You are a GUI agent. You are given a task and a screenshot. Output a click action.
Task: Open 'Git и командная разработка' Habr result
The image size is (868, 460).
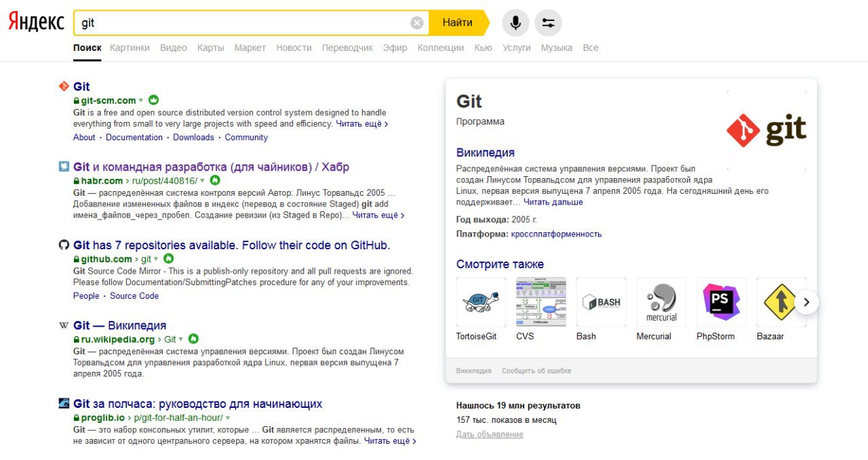(x=211, y=167)
